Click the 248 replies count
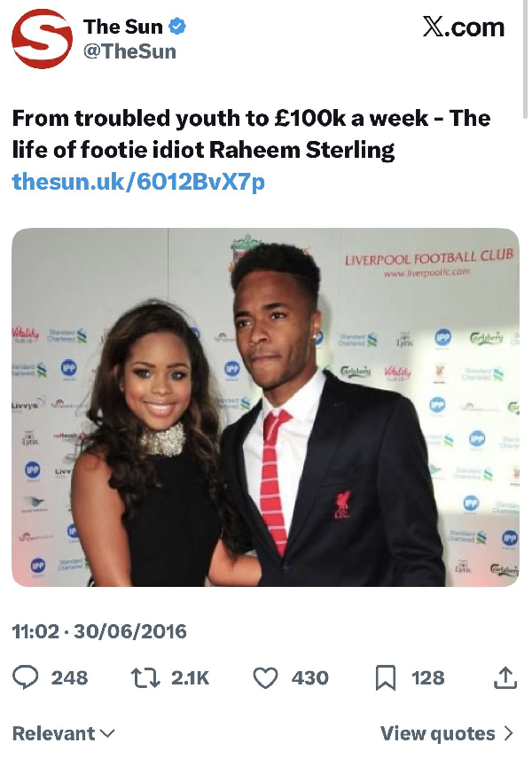532x774 pixels. (69, 677)
